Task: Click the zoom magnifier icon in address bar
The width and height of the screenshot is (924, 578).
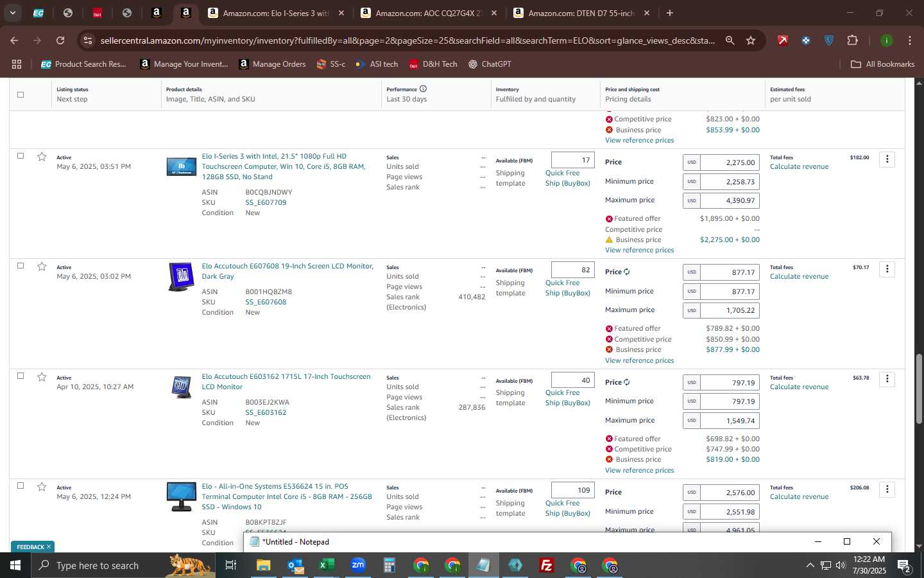Action: point(730,40)
